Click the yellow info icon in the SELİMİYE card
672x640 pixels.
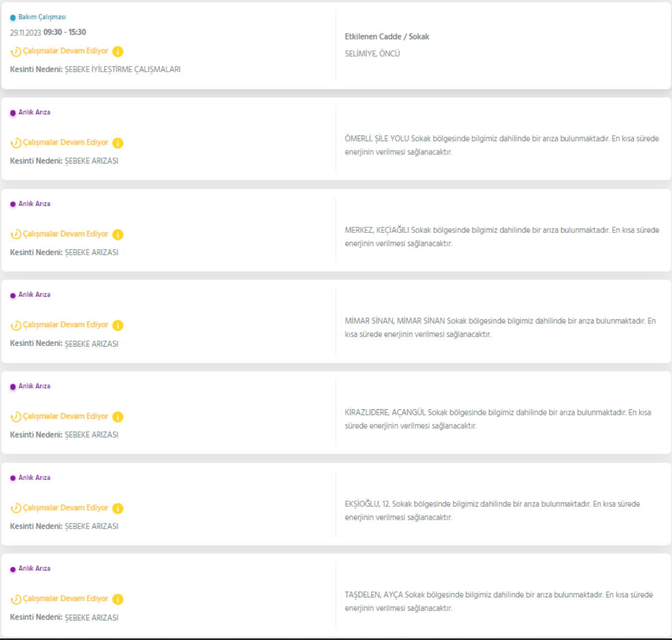(x=118, y=52)
